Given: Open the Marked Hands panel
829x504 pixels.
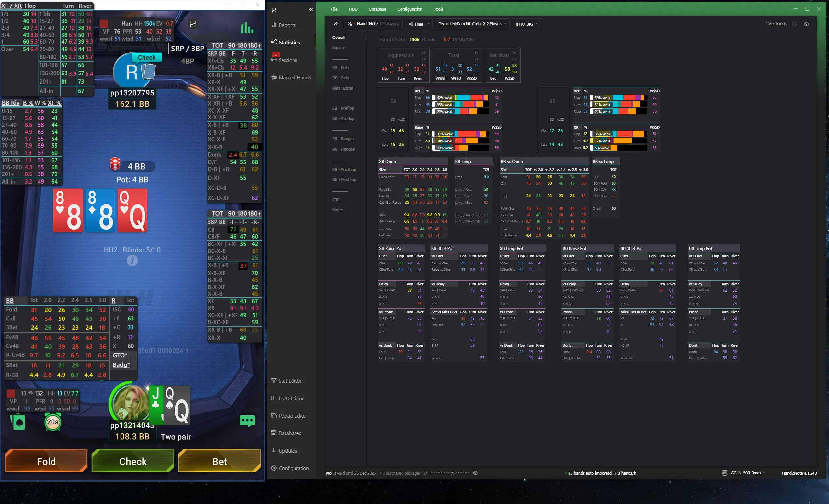Looking at the screenshot, I should tap(291, 77).
